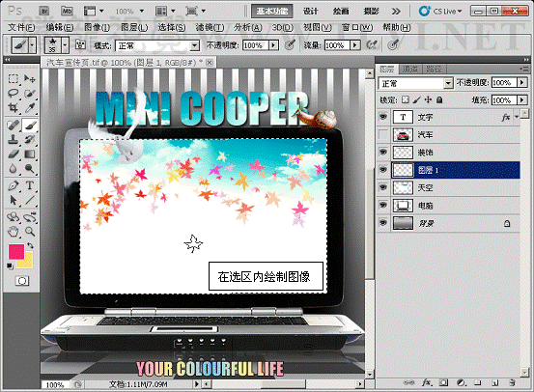Launch Adobe Bridge from top bar
Screen dimensions: 534x392
[44, 12]
